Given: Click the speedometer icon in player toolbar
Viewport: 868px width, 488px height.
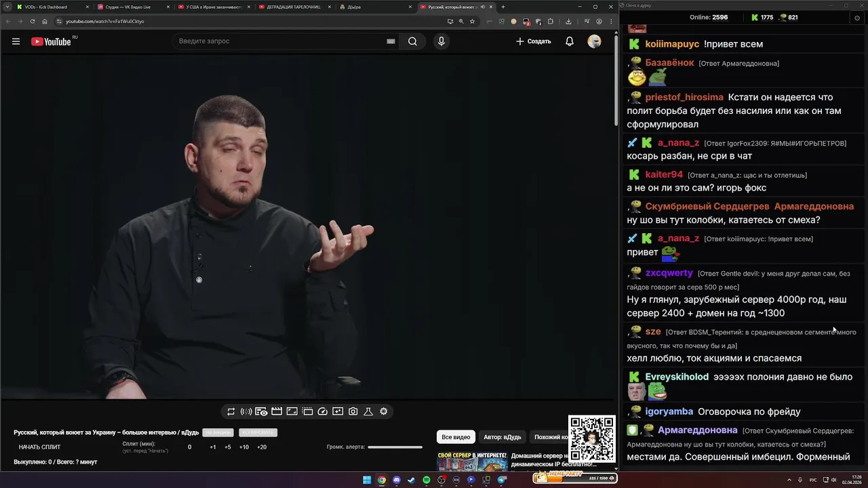Looking at the screenshot, I should pos(323,411).
